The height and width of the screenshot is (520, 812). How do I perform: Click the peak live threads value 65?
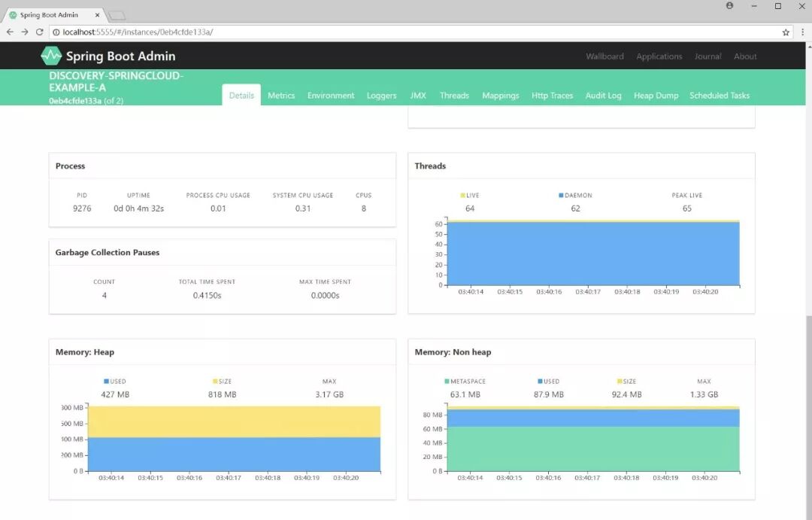point(686,208)
